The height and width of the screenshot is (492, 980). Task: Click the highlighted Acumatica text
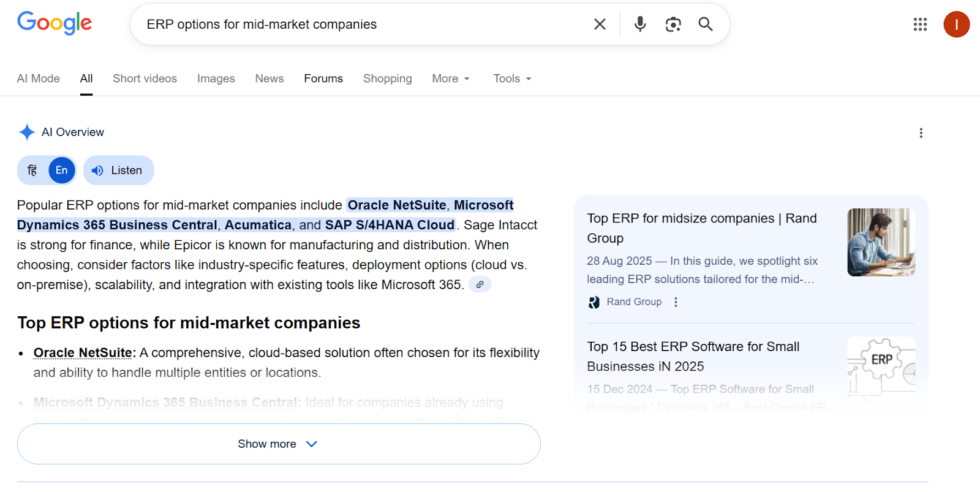tap(258, 225)
